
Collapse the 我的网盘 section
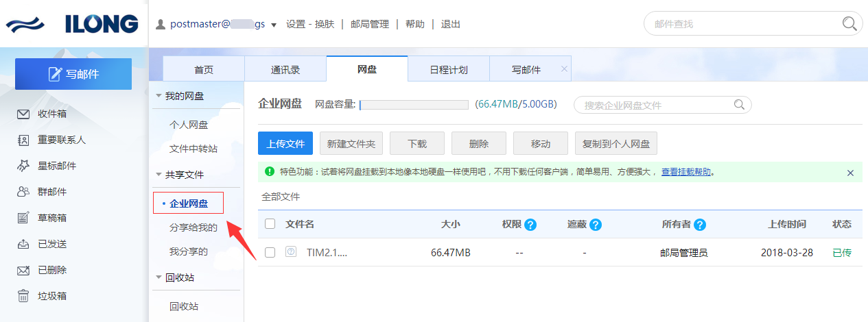click(x=159, y=96)
